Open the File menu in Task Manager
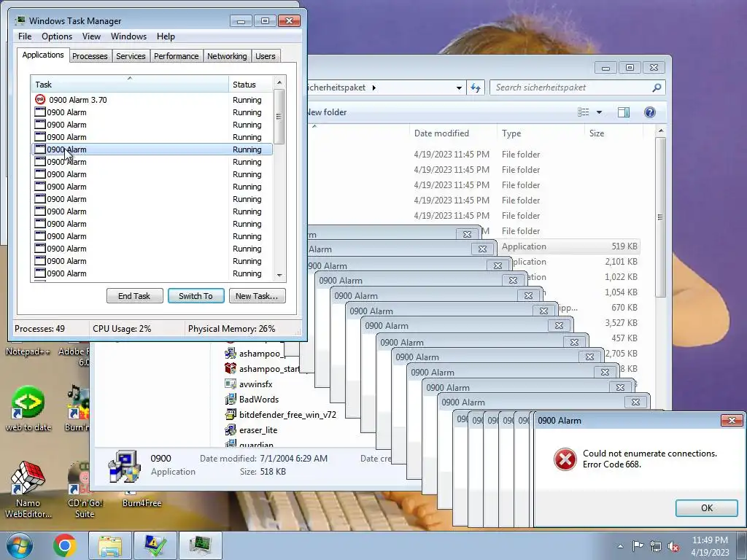 pyautogui.click(x=25, y=36)
